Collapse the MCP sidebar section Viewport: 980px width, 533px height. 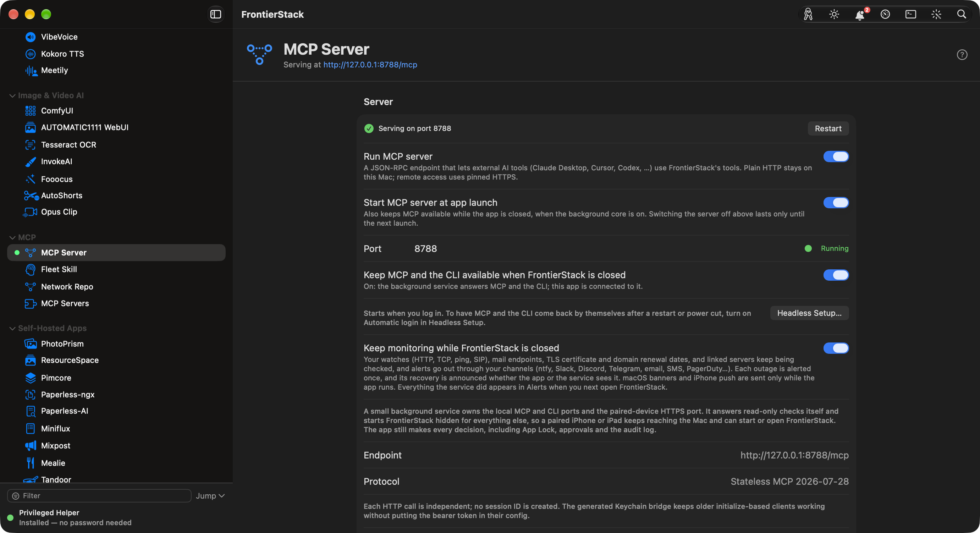point(12,237)
